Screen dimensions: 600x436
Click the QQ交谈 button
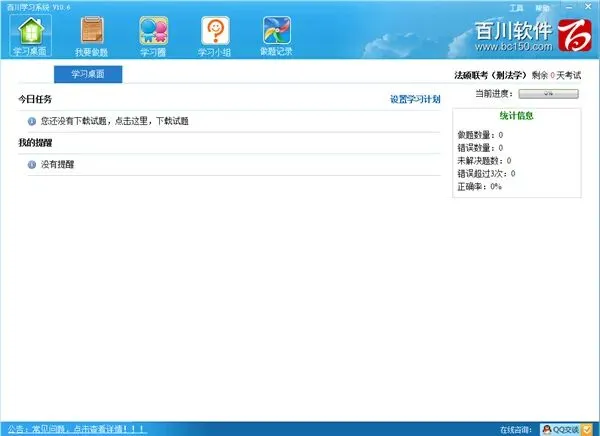point(567,429)
